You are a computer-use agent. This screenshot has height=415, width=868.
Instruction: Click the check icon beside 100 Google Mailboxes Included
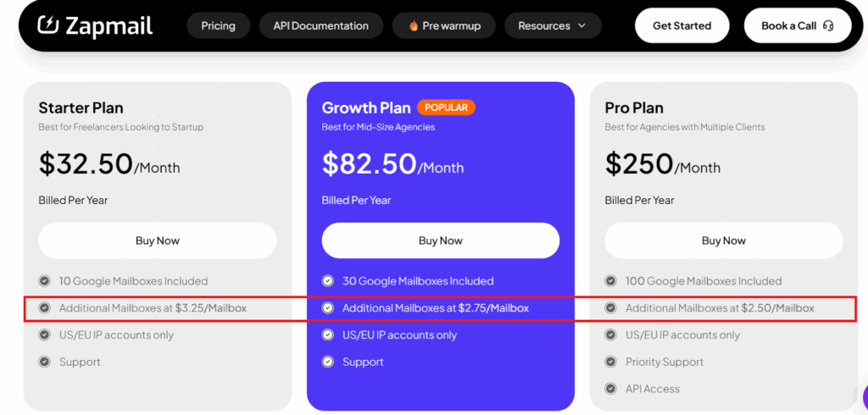point(610,281)
